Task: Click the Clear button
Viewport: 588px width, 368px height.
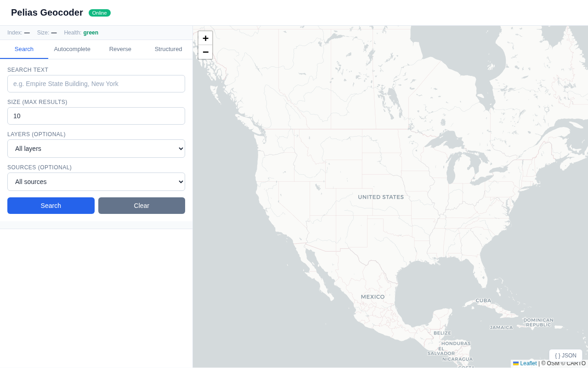Action: [141, 206]
